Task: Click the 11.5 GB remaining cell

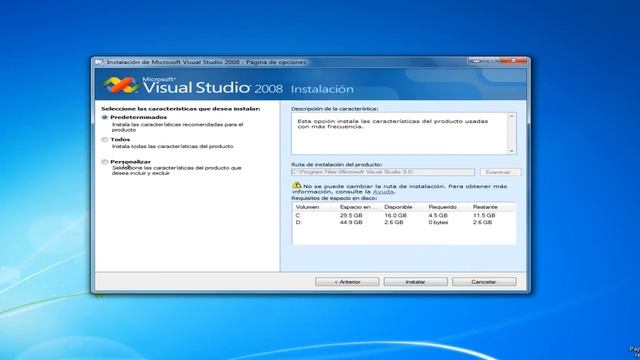Action: [484, 216]
